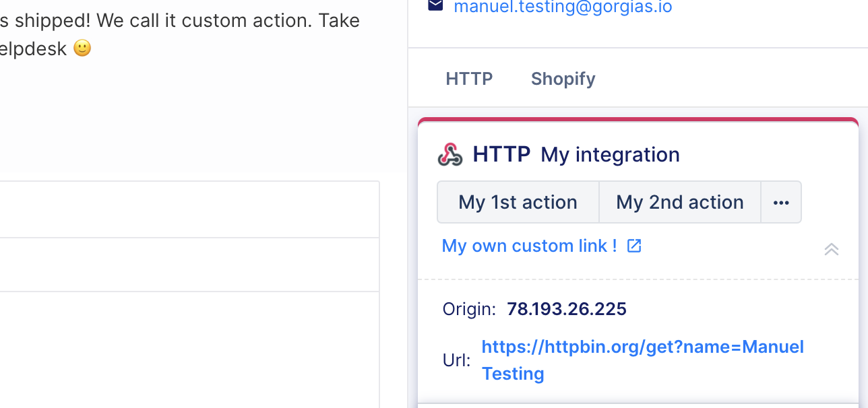
Task: Run My 2nd action
Action: tap(680, 202)
